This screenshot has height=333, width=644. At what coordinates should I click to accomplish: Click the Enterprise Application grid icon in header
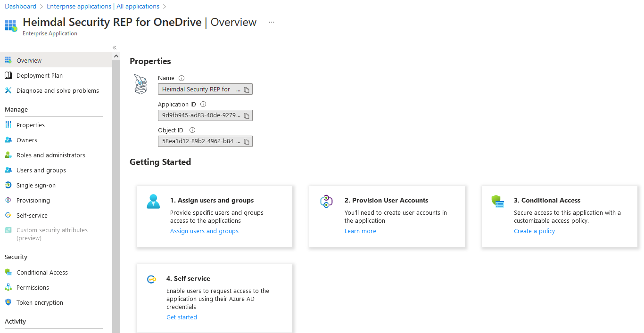tap(11, 25)
